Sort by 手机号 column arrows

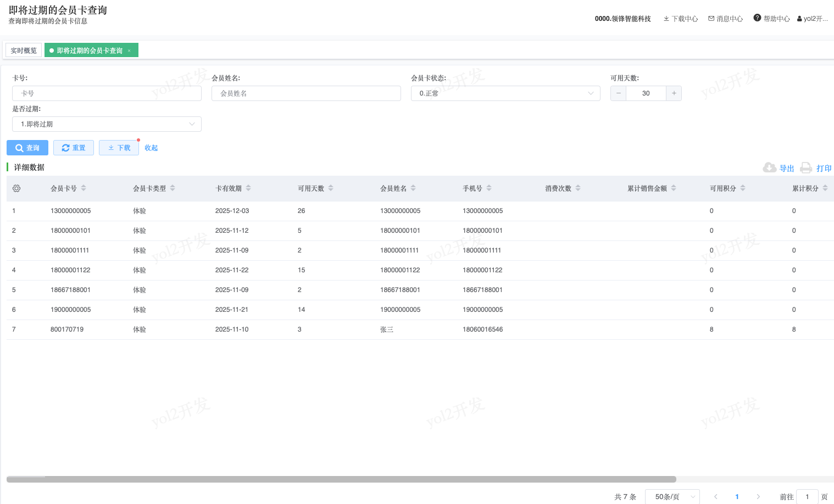pyautogui.click(x=489, y=188)
